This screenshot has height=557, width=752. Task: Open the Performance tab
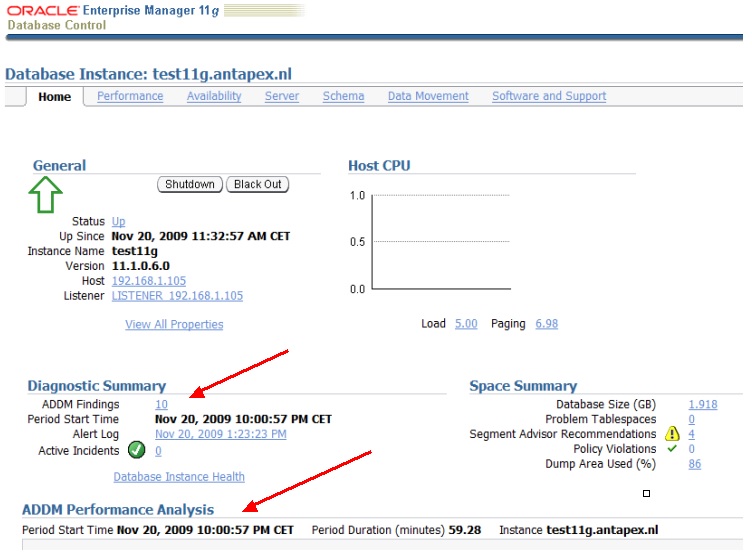[x=130, y=96]
